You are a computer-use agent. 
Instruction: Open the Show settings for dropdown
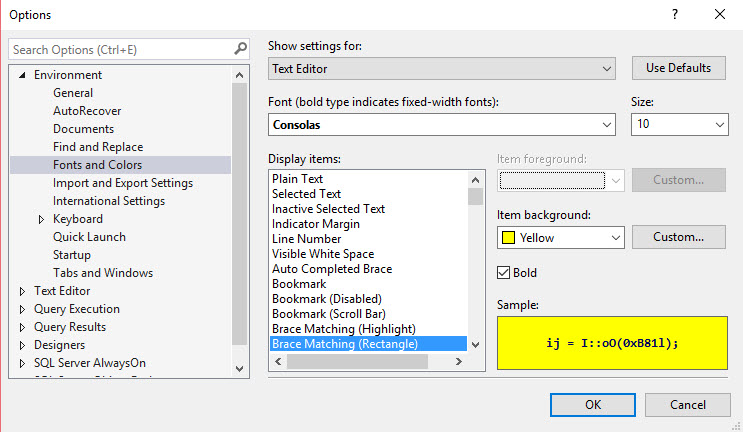pyautogui.click(x=442, y=69)
